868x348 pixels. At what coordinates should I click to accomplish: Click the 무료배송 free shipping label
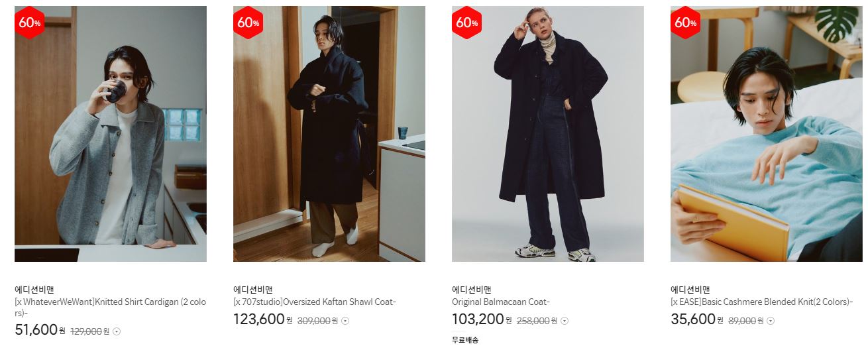click(465, 340)
